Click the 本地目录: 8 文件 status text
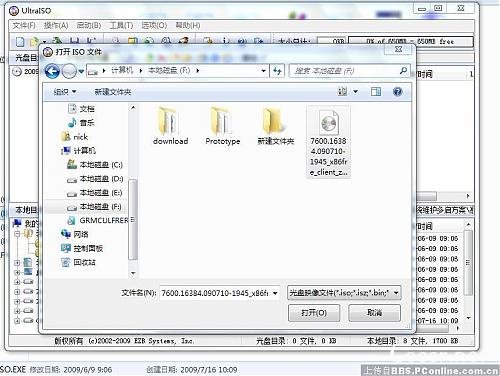Image resolution: width=500 pixels, height=376 pixels. point(413,341)
